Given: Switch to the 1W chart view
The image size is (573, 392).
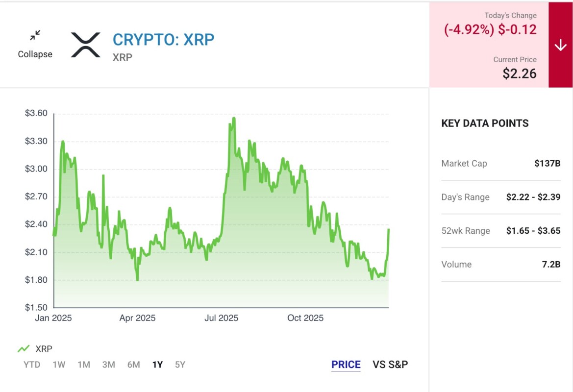Looking at the screenshot, I should point(58,365).
